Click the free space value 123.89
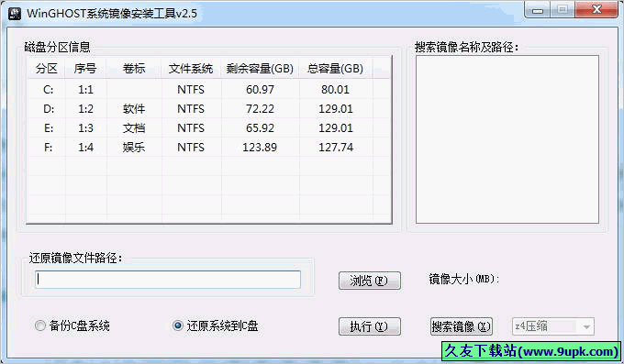 [x=260, y=148]
